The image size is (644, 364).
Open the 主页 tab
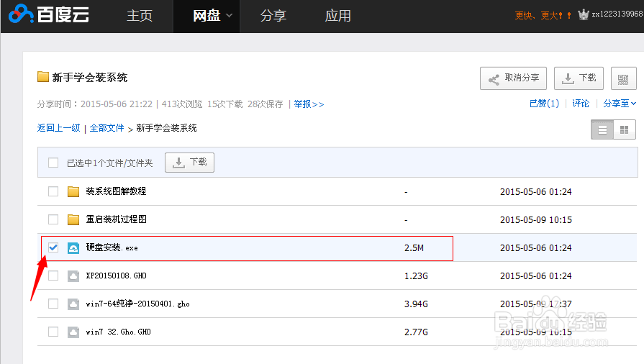[x=139, y=16]
